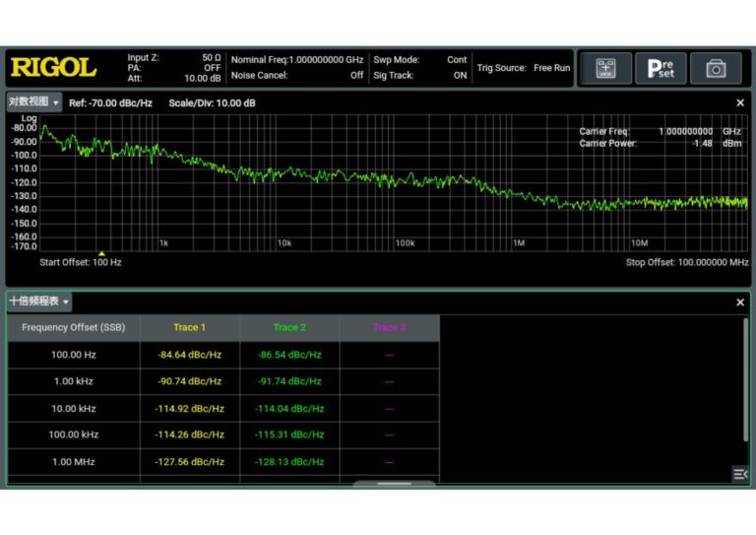Image resolution: width=756 pixels, height=535 pixels.
Task: Tap the Stop Offset: 100.000000 MHz label
Action: click(687, 262)
